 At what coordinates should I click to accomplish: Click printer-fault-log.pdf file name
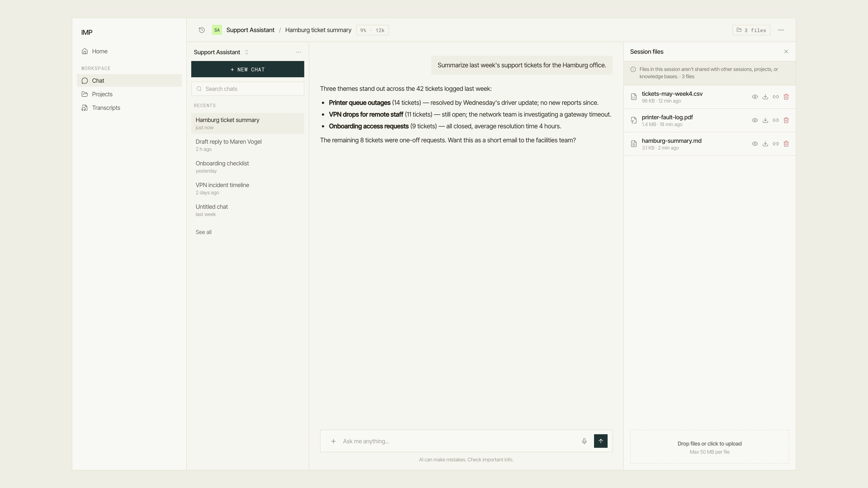click(x=667, y=117)
